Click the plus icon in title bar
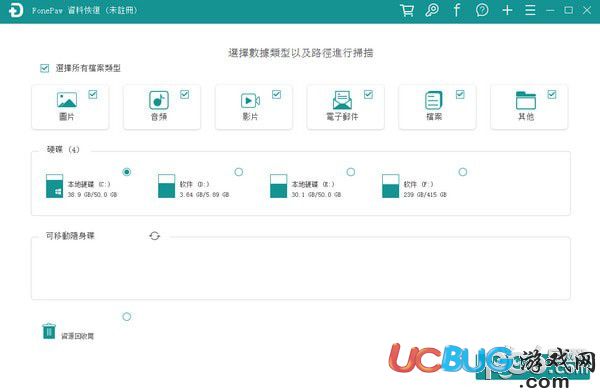 pyautogui.click(x=507, y=10)
